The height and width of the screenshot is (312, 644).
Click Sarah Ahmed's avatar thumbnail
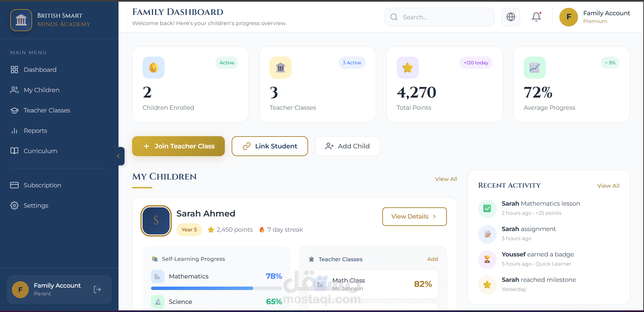156,221
